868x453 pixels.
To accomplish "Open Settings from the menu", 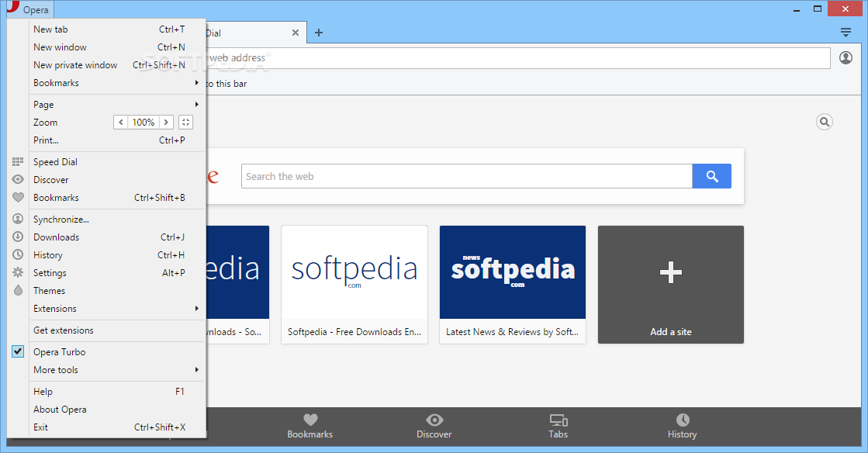I will (117, 272).
